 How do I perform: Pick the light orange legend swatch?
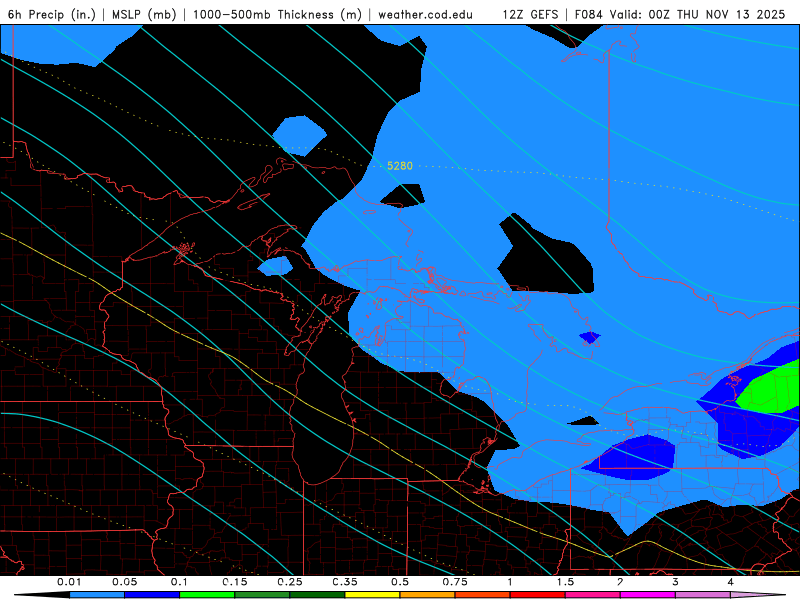[428, 595]
